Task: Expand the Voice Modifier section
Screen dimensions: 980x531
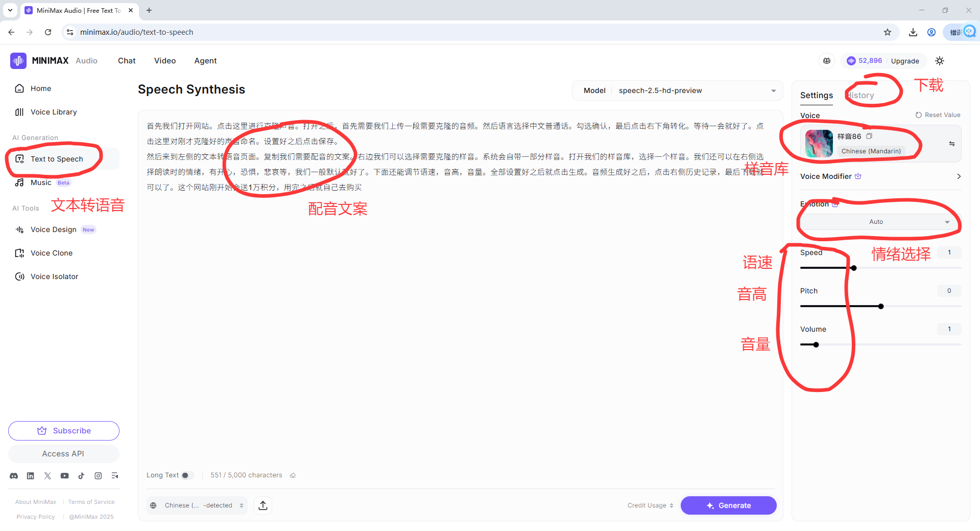Action: 880,176
